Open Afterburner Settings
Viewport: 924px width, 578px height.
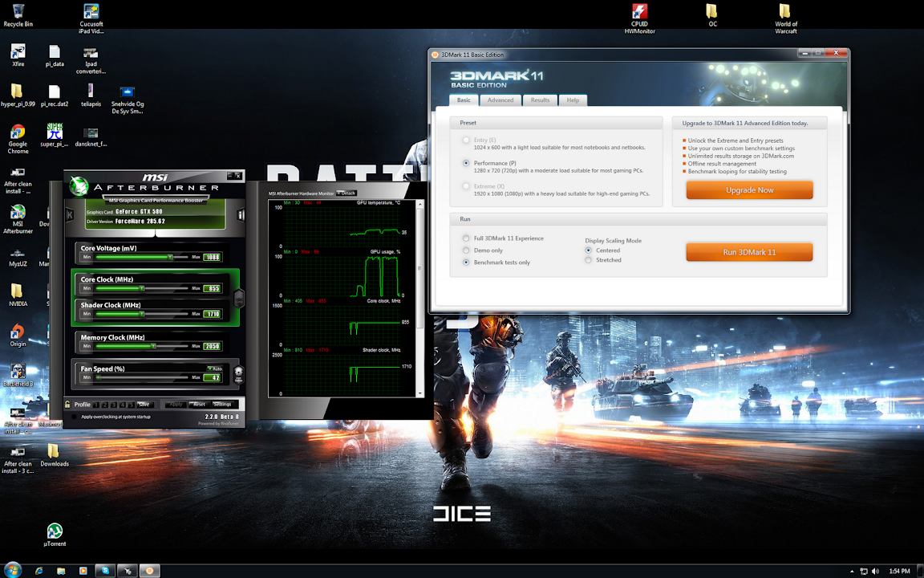click(x=223, y=405)
